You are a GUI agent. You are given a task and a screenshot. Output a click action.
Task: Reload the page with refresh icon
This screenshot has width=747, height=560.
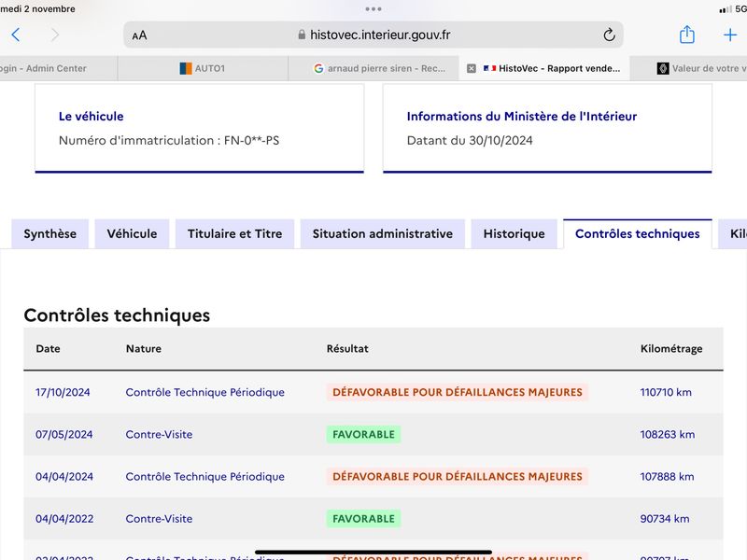click(609, 35)
